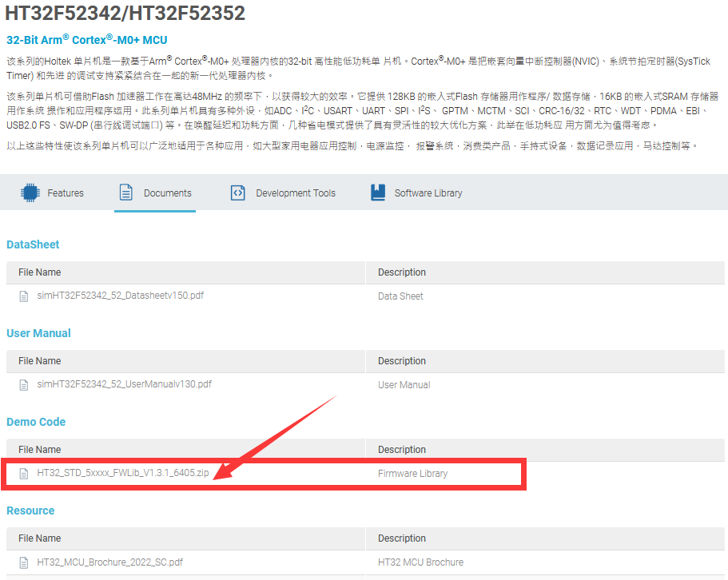Screen dimensions: 728x580
Task: Click the Resource section heading
Action: point(30,510)
